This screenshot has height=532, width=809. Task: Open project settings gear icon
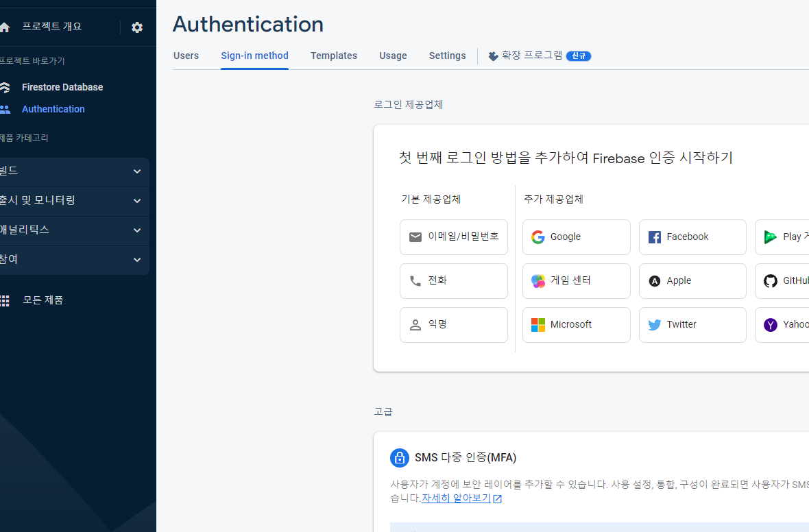[x=136, y=27]
